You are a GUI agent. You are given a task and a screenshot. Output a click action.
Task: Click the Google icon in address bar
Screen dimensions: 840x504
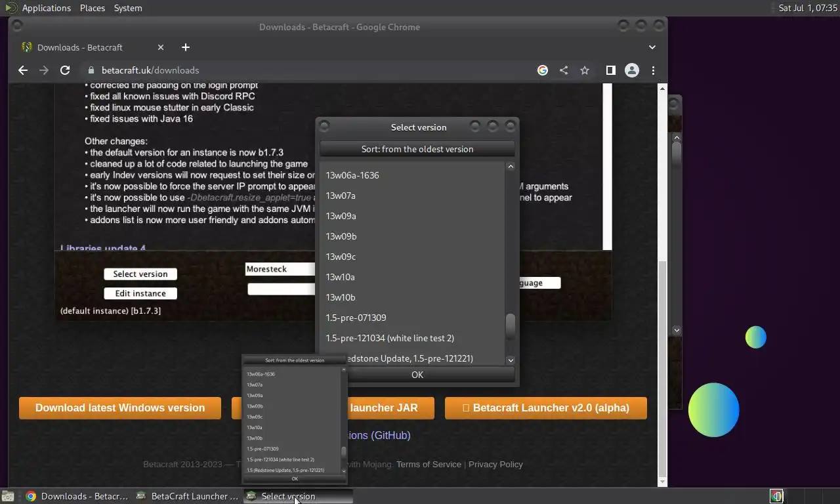coord(543,70)
